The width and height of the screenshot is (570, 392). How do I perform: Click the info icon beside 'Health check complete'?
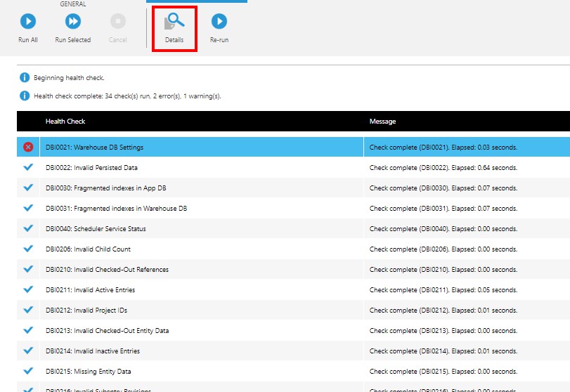pyautogui.click(x=25, y=96)
